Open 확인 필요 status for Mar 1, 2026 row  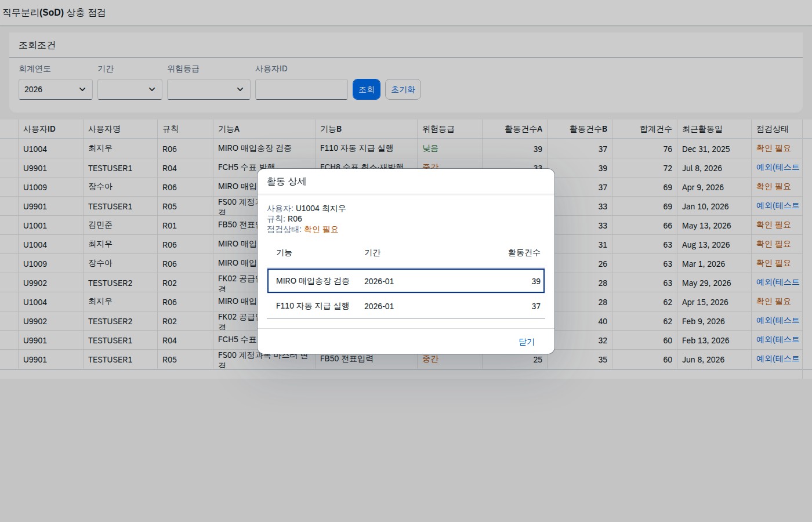coord(773,263)
